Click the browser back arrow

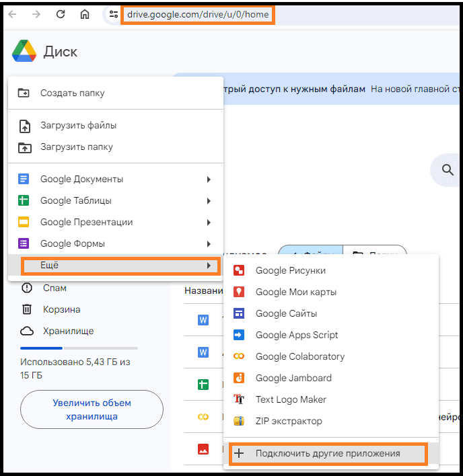(x=12, y=14)
